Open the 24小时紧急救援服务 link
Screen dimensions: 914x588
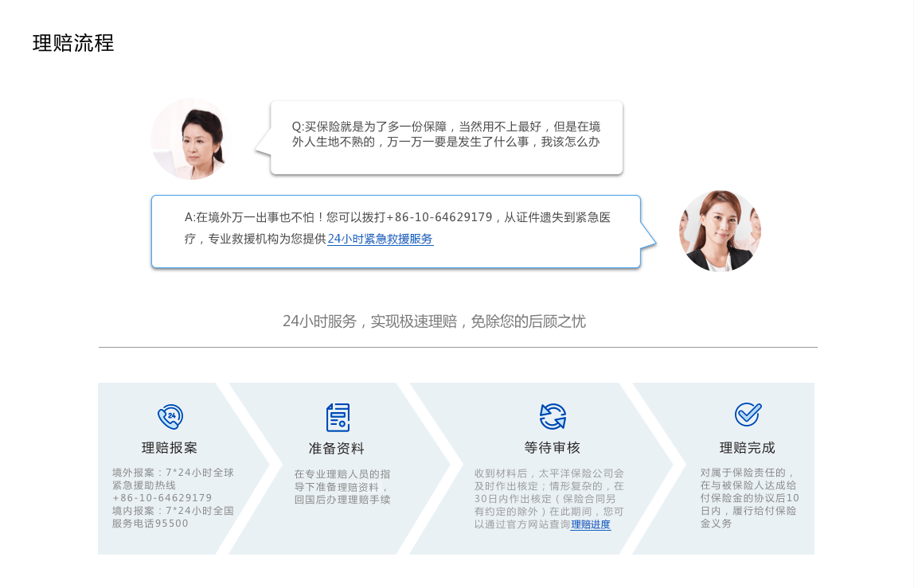pyautogui.click(x=380, y=239)
